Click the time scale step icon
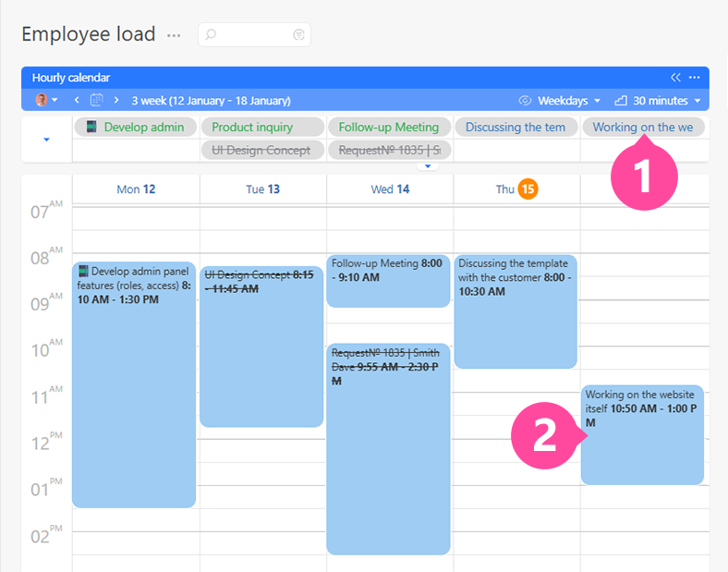728x572 pixels. (621, 100)
